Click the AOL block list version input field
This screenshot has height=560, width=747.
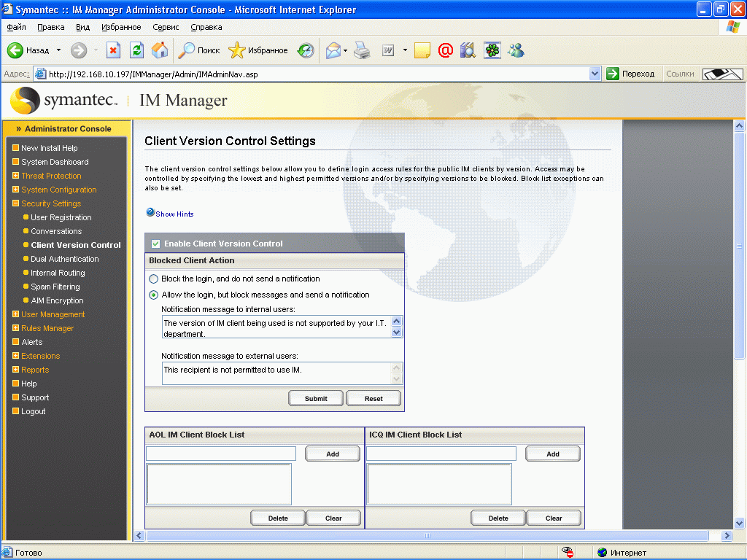(x=221, y=454)
